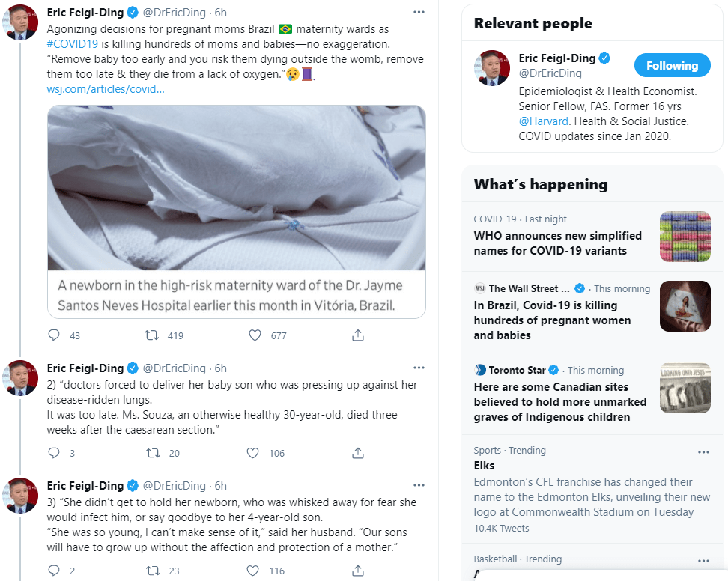
Task: Retweet the third tweet with 23 retweets
Action: 153,571
